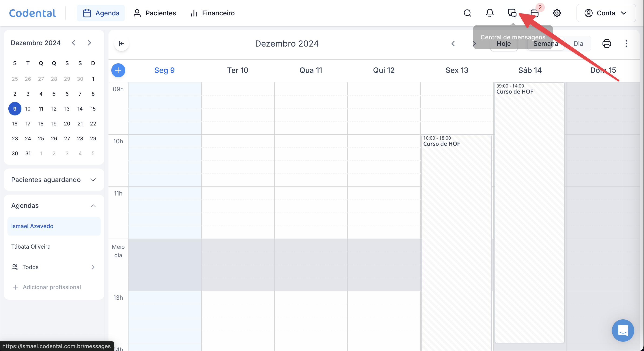This screenshot has width=644, height=351.
Task: Collapse sidebar with arrow-to-left icon
Action: pos(122,44)
